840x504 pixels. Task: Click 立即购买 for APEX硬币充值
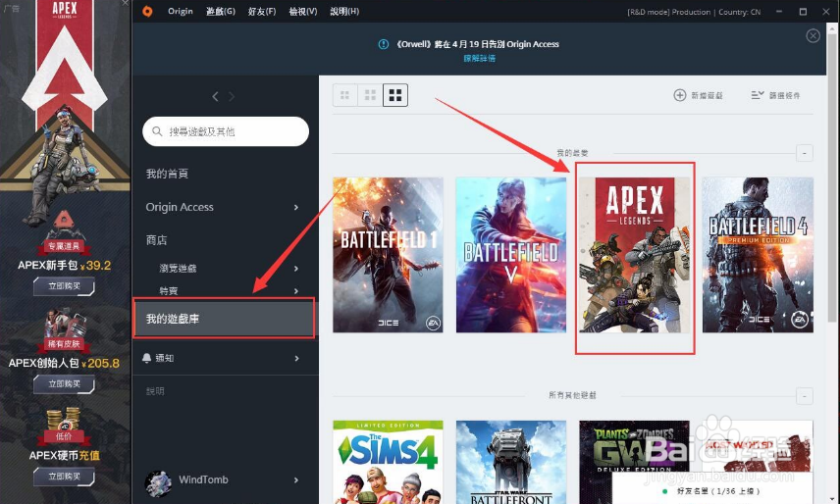[x=64, y=477]
